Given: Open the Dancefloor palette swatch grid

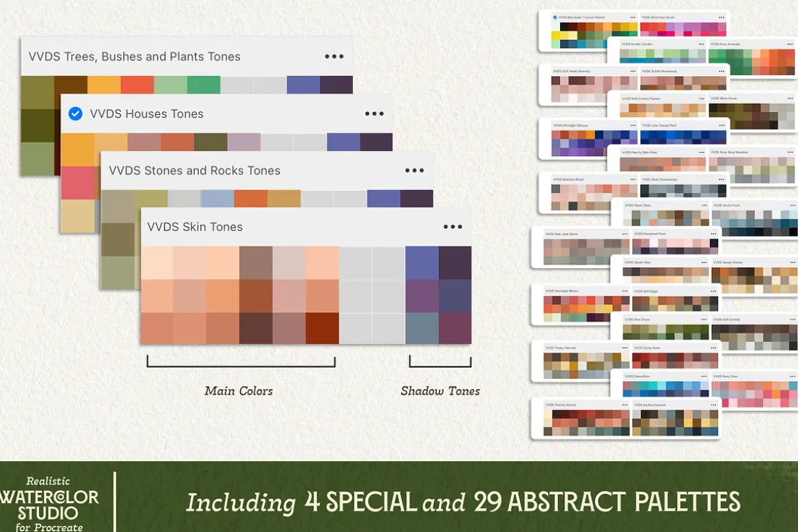Looking at the screenshot, I should click(x=666, y=389).
